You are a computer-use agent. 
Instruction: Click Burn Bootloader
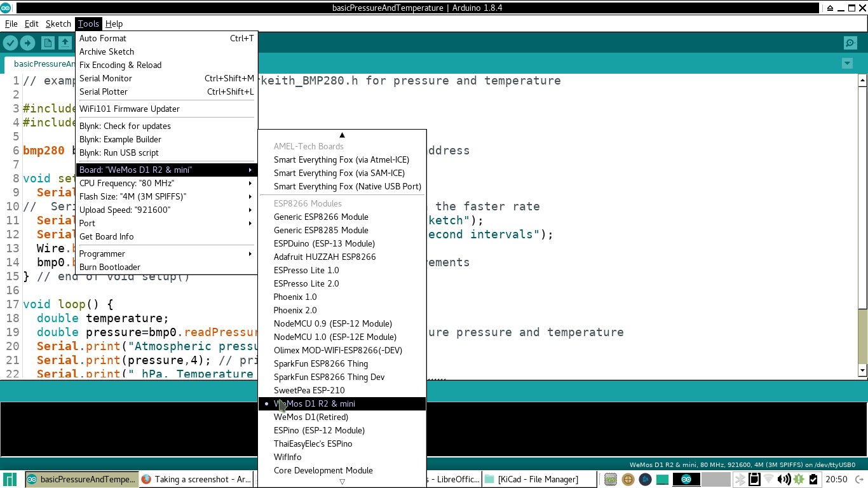coord(166,267)
